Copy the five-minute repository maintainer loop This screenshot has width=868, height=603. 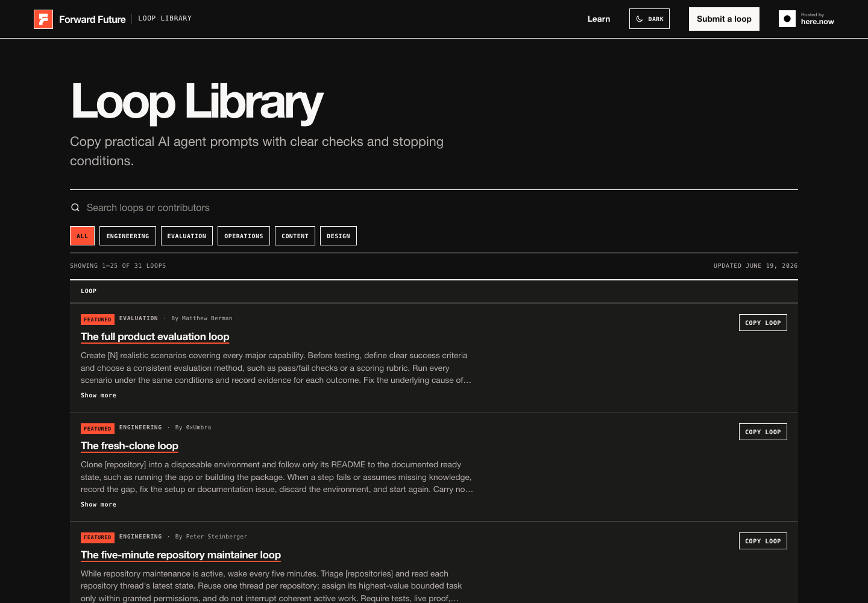763,541
